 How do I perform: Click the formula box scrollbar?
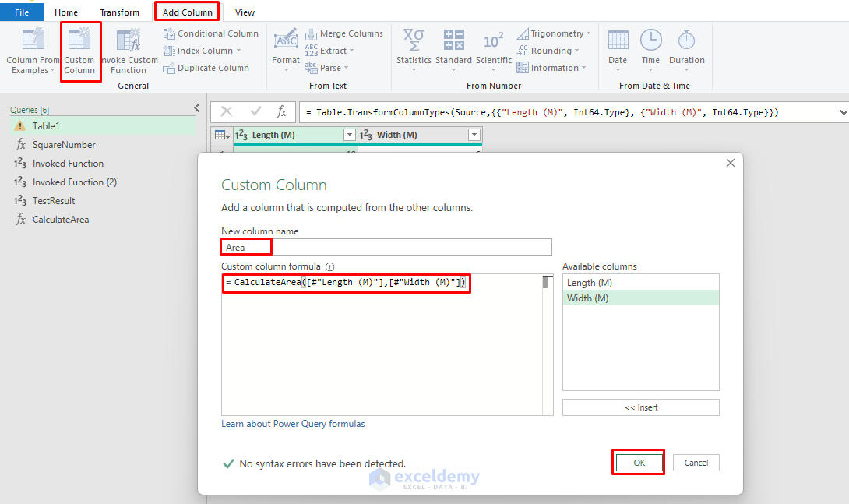coord(548,345)
